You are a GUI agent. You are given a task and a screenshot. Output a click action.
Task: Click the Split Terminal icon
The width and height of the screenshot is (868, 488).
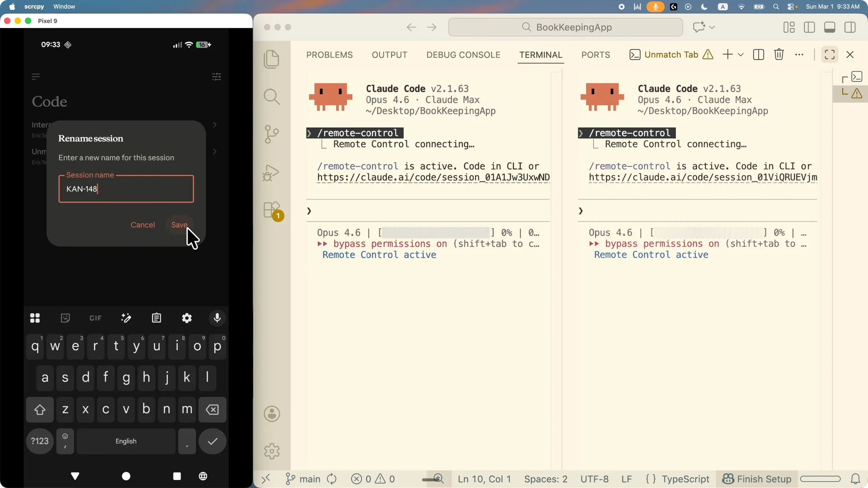pyautogui.click(x=759, y=55)
